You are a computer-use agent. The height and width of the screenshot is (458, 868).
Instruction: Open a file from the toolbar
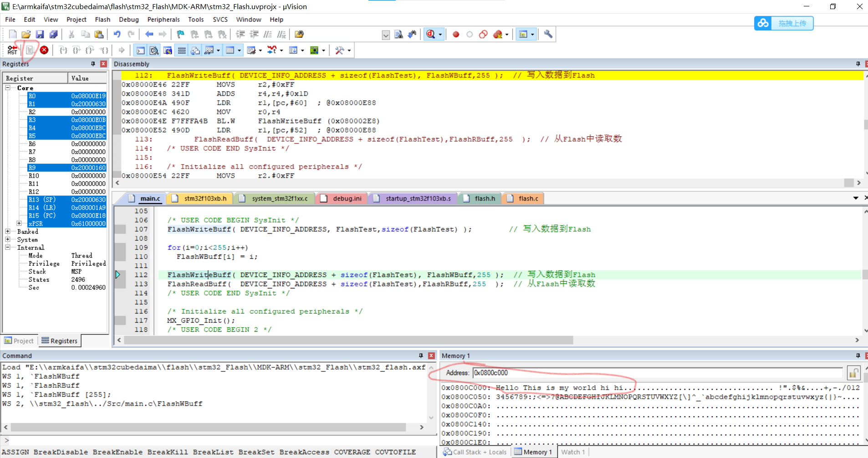(x=26, y=34)
